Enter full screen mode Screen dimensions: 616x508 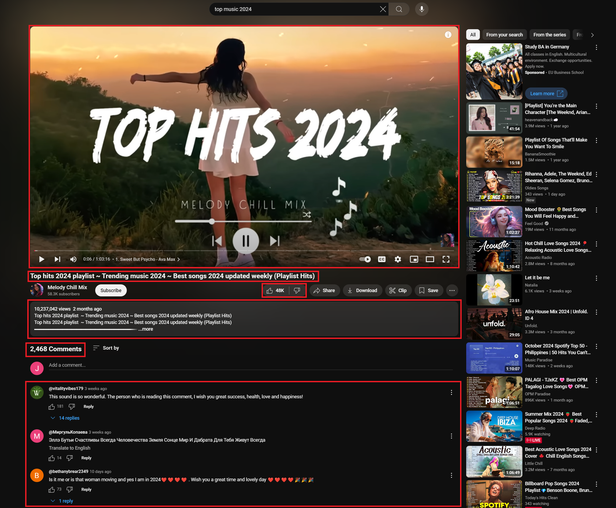[446, 259]
